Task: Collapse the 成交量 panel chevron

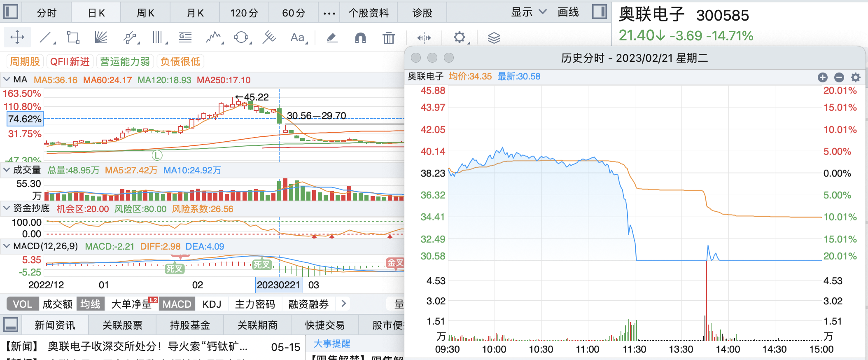Action: pyautogui.click(x=7, y=169)
